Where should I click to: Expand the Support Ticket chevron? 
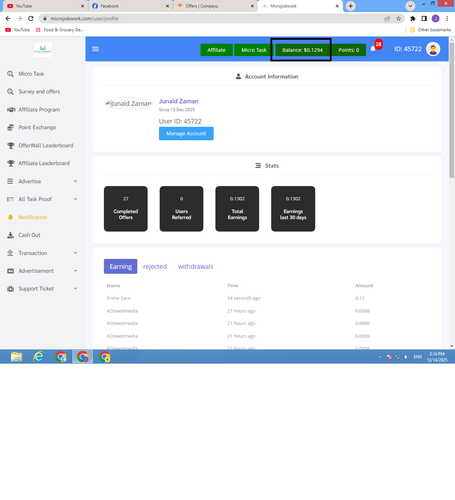[75, 288]
